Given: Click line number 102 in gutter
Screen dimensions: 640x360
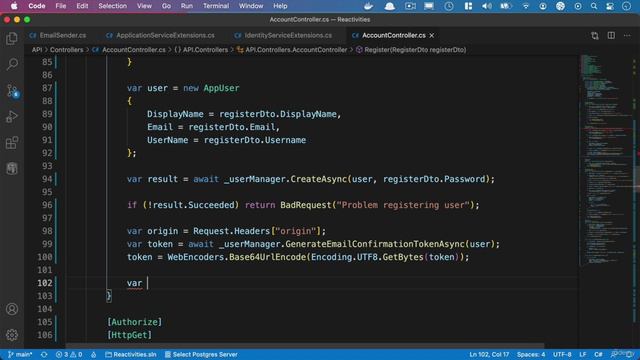Looking at the screenshot, I should 45,283.
